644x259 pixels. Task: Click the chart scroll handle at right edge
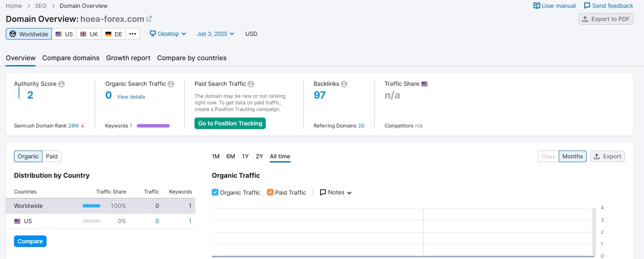(x=594, y=232)
